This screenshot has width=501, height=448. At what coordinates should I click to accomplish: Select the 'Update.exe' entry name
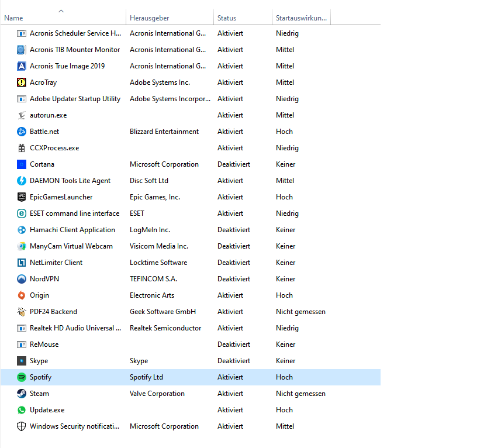tap(47, 410)
